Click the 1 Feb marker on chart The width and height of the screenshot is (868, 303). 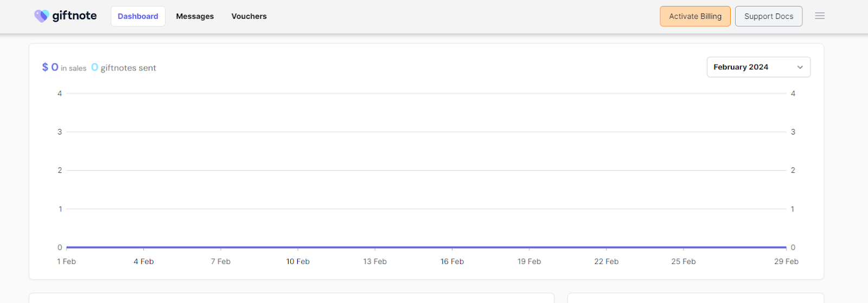pos(67,261)
